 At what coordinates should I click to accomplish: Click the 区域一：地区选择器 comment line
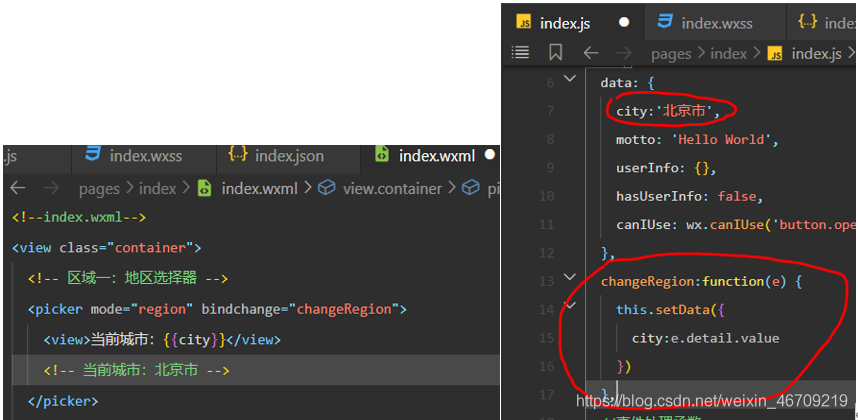[x=128, y=278]
